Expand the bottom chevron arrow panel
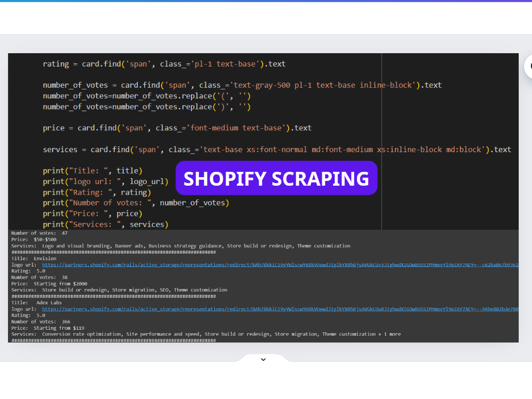This screenshot has height=399, width=532. 263,359
